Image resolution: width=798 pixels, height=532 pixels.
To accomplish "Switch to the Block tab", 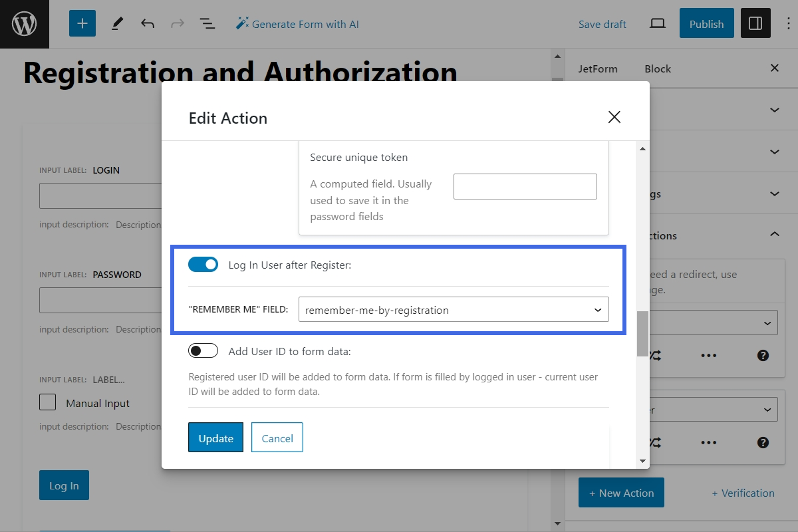I will point(658,68).
